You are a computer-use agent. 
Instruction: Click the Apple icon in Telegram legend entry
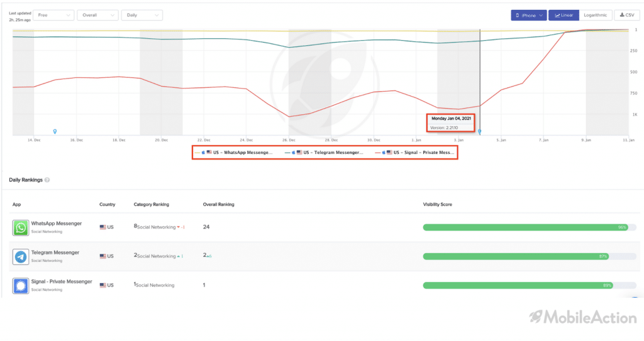tap(293, 152)
